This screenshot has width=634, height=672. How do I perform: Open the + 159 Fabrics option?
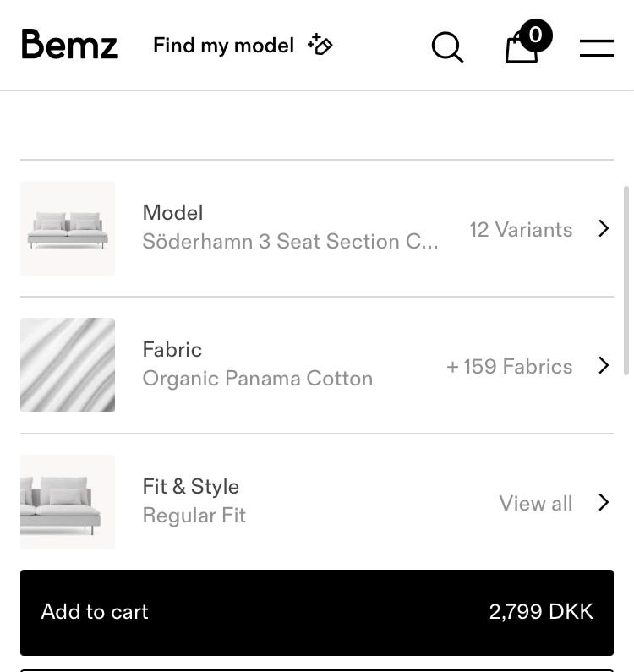[509, 366]
